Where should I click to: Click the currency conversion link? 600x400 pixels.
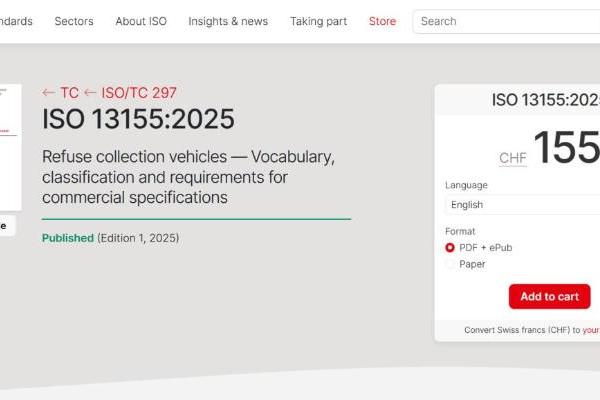pyautogui.click(x=590, y=330)
